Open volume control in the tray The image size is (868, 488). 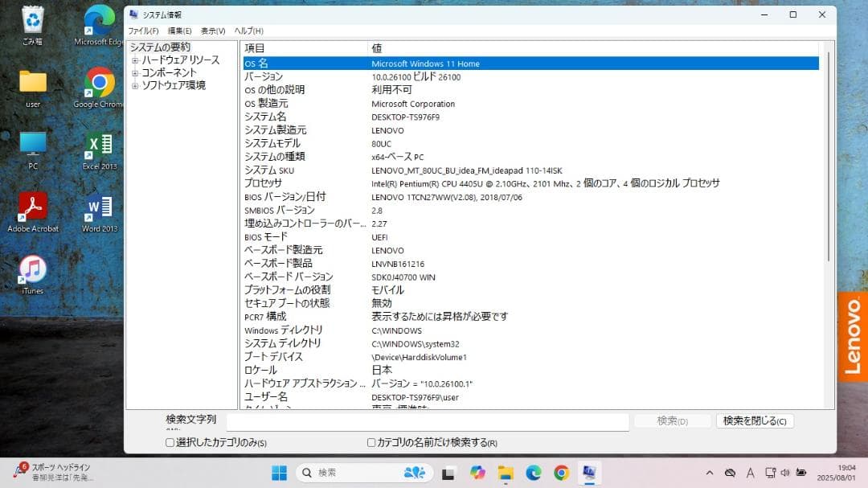[x=785, y=473]
